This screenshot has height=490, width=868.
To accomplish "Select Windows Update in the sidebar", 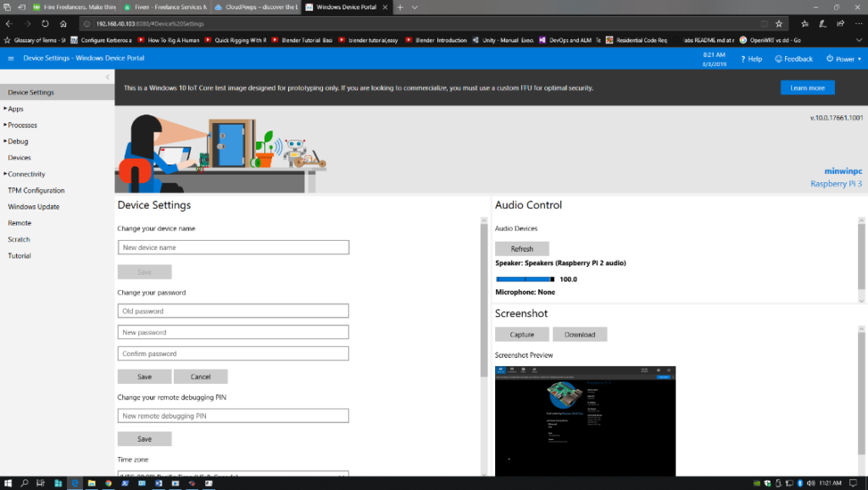I will coord(35,206).
